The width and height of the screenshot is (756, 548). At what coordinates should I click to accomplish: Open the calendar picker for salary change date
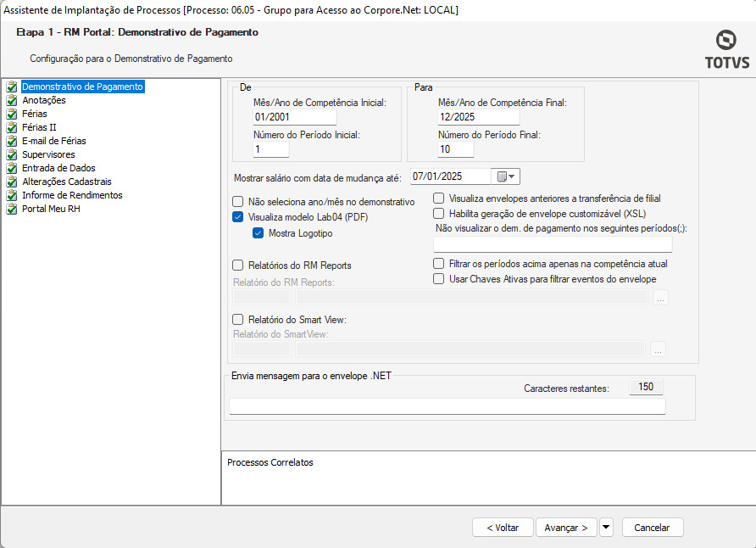(x=505, y=176)
